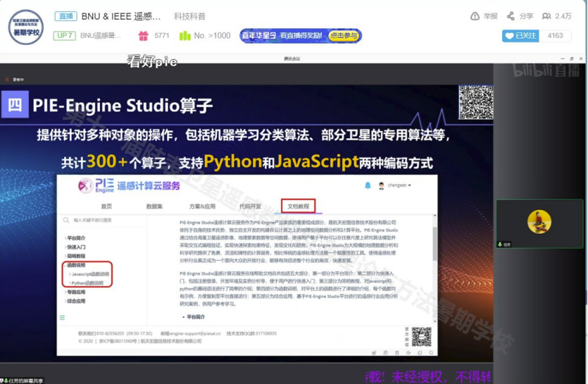Image resolution: width=588 pixels, height=384 pixels.
Task: Click the 分享 share icon
Action: click(511, 16)
